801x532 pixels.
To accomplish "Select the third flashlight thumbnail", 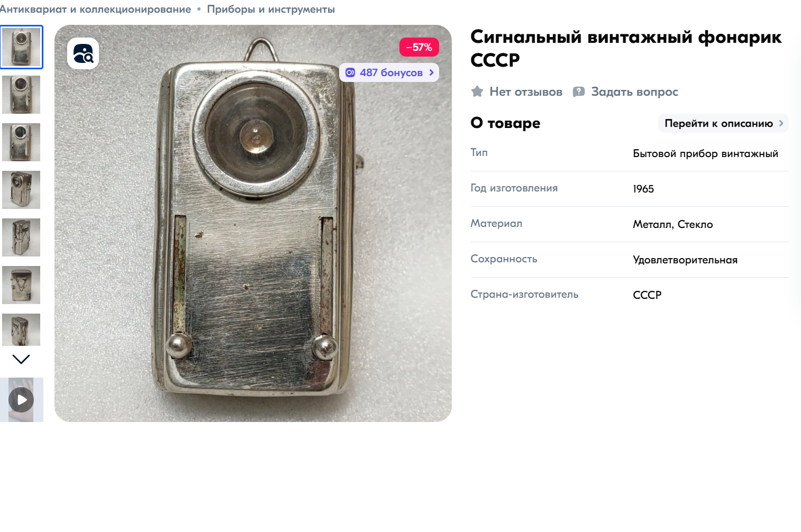I will 21,142.
